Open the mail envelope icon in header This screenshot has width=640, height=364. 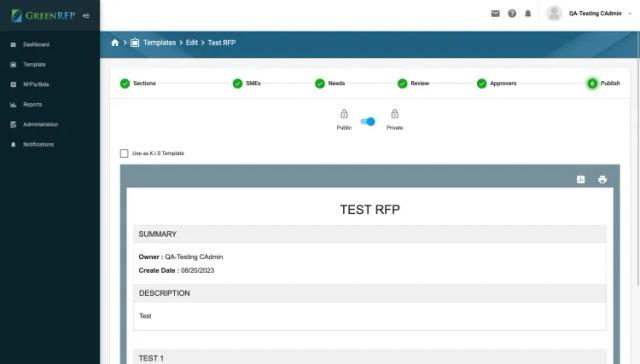495,13
